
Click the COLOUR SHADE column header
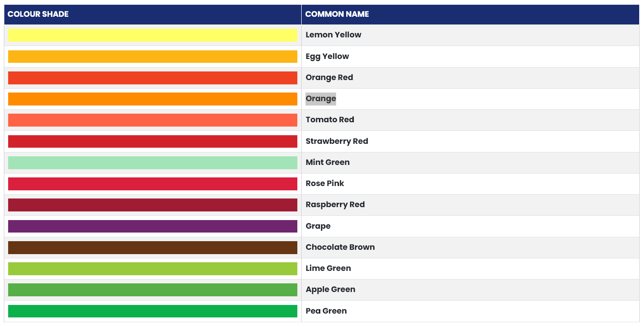(x=38, y=14)
